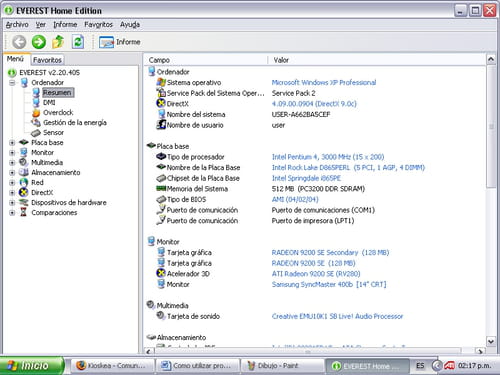Click the Tipo de procesador chip icon

tap(161, 156)
